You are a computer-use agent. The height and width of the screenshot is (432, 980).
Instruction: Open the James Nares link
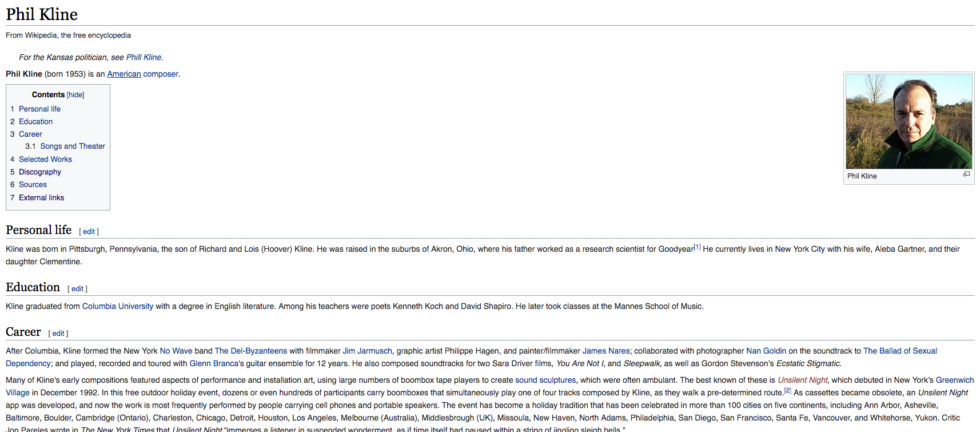click(606, 351)
